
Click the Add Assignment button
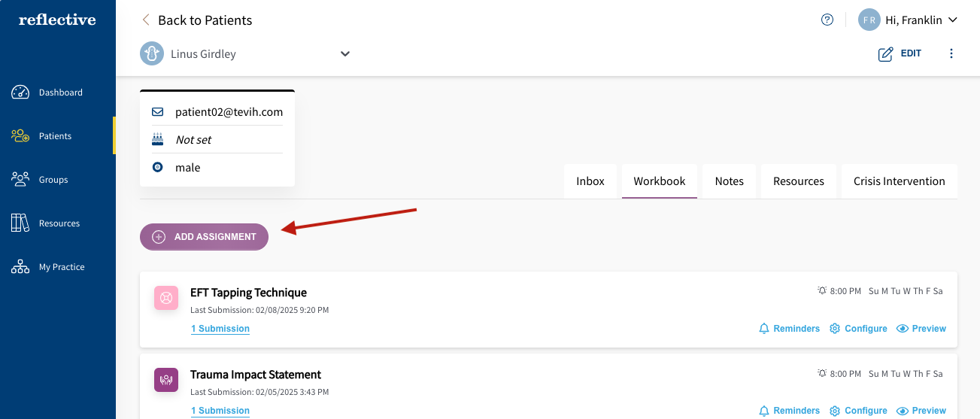coord(204,237)
